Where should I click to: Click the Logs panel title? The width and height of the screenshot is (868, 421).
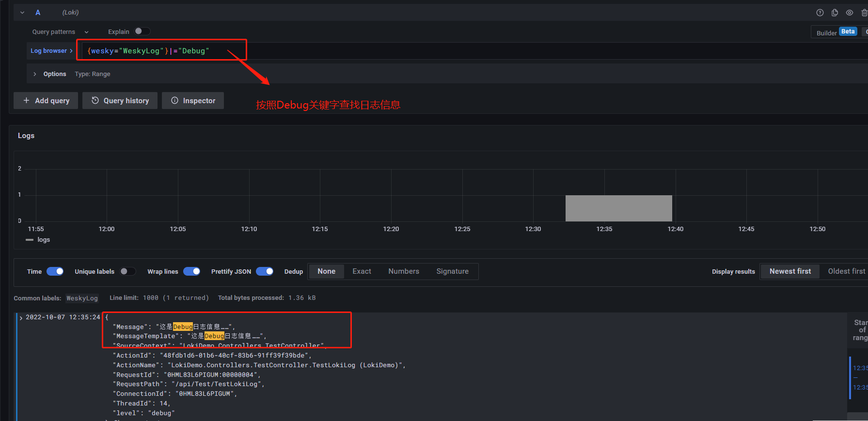pos(26,136)
